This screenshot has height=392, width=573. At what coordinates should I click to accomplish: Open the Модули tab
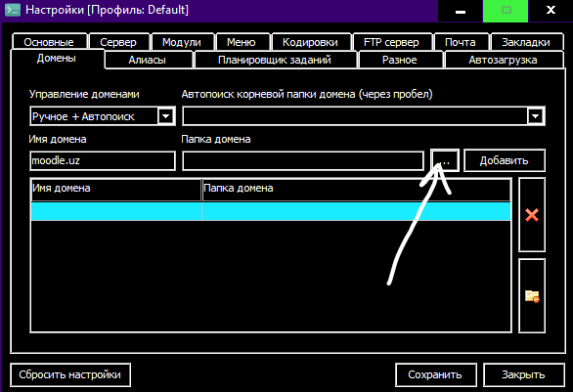(x=182, y=42)
